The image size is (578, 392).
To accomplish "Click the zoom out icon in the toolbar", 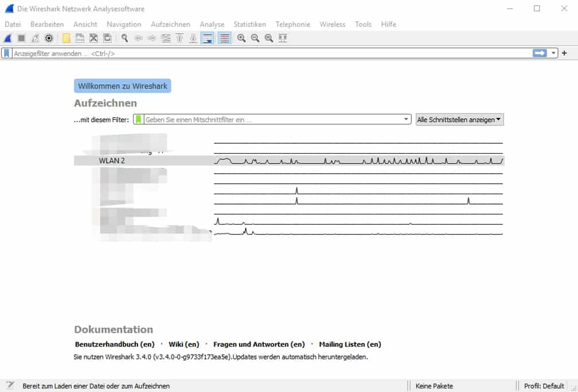I will click(x=255, y=38).
